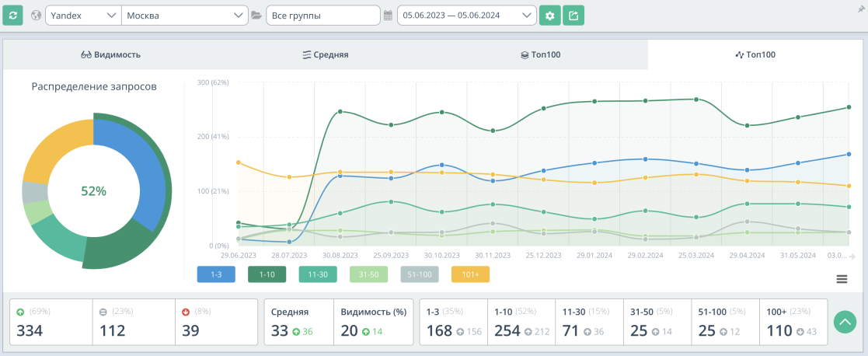Viewport: 868px width, 356px height.
Task: Click the green up arrow next to Видимость 14
Action: 366,332
